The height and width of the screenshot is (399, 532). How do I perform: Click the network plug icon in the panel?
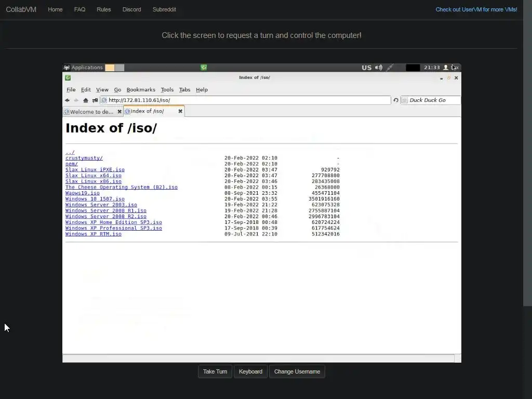(390, 68)
